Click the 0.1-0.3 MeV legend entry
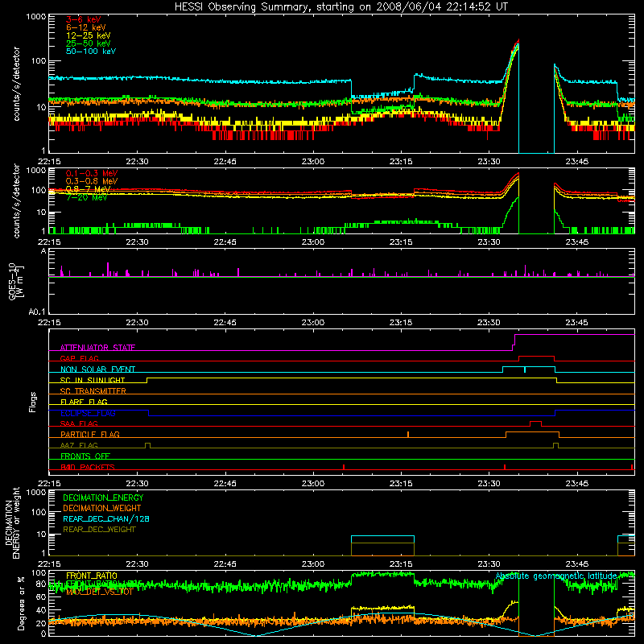 92,173
